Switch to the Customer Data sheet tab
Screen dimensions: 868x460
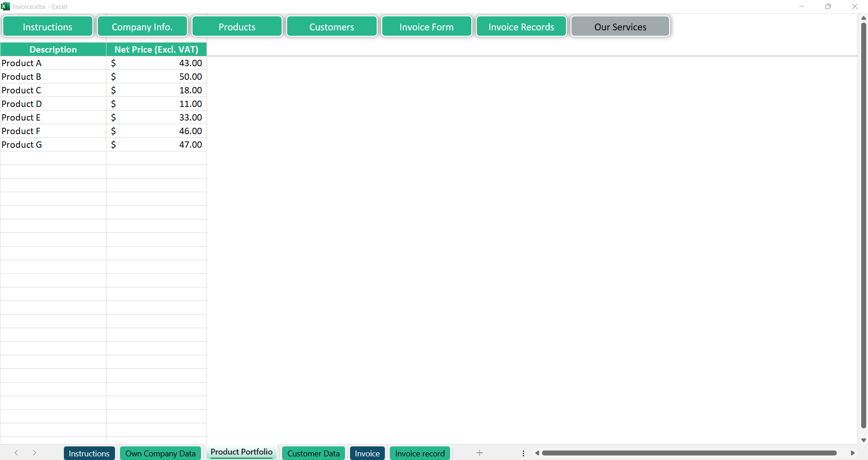point(313,453)
